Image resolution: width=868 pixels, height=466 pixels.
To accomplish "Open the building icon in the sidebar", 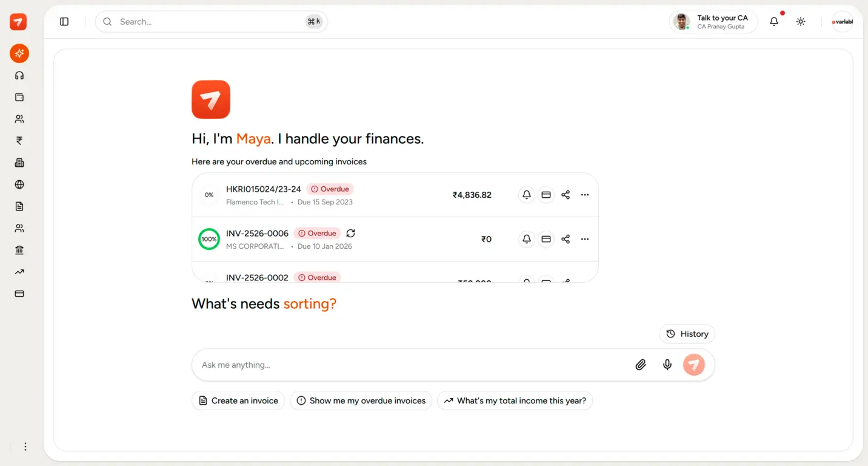I will 19,163.
